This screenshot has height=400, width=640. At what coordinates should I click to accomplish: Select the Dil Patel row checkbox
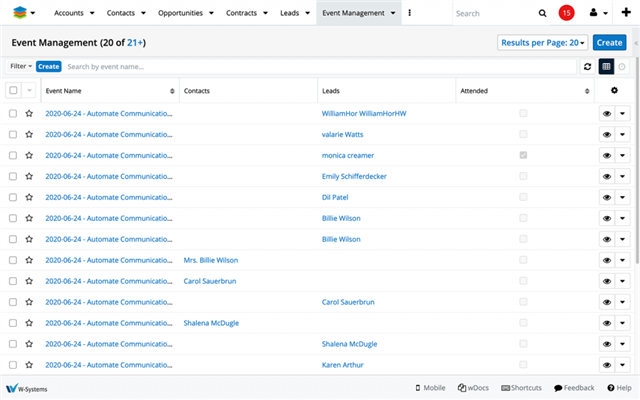[x=13, y=197]
